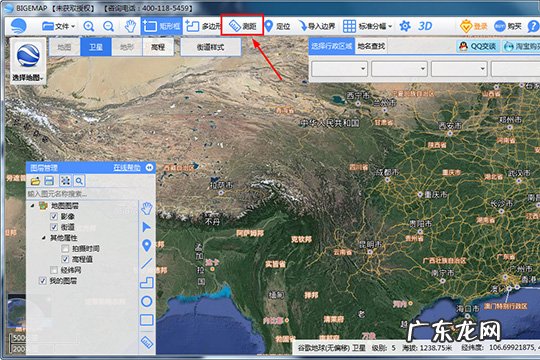Toggle the 影像 imagery checkbox
540x360 pixels.
[54, 216]
